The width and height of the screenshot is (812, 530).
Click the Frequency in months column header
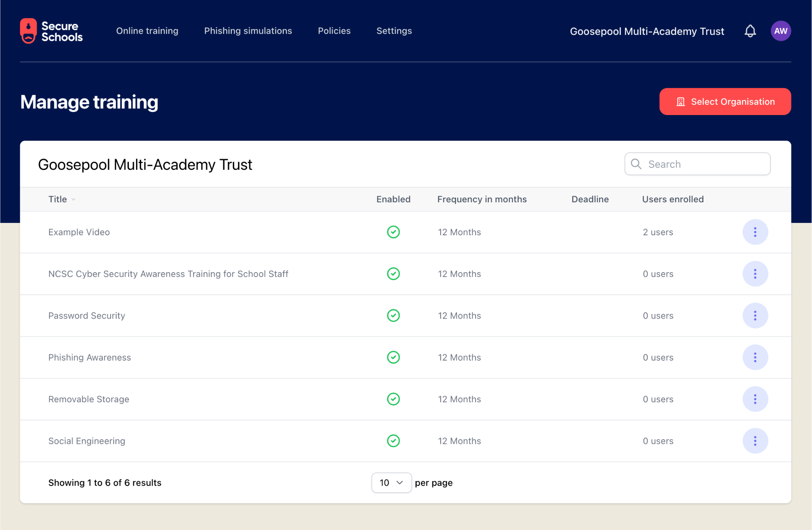482,199
